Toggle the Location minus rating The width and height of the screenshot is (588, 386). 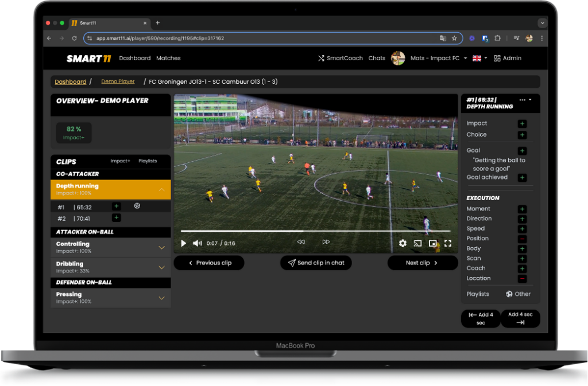click(x=522, y=279)
